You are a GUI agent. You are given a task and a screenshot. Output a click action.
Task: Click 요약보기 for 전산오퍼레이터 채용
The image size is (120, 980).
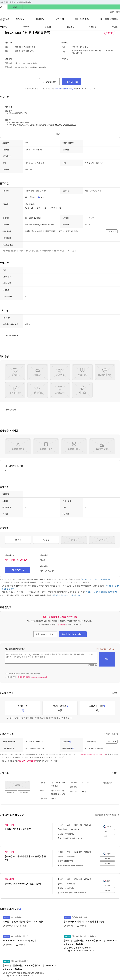[107, 831]
